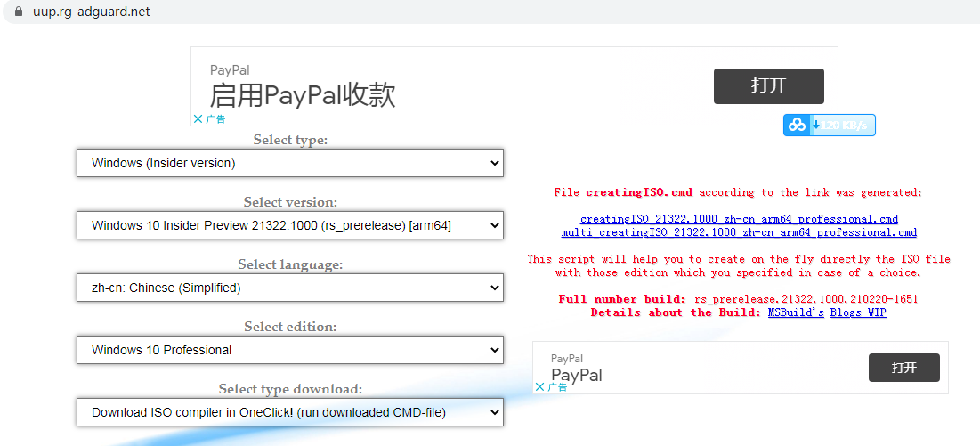Open the MSBuild's details link

coord(796,312)
